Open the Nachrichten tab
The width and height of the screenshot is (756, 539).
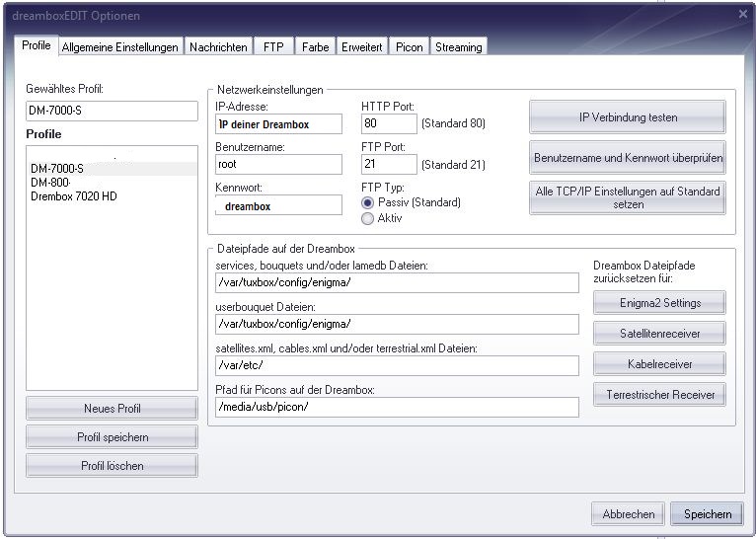tap(218, 46)
